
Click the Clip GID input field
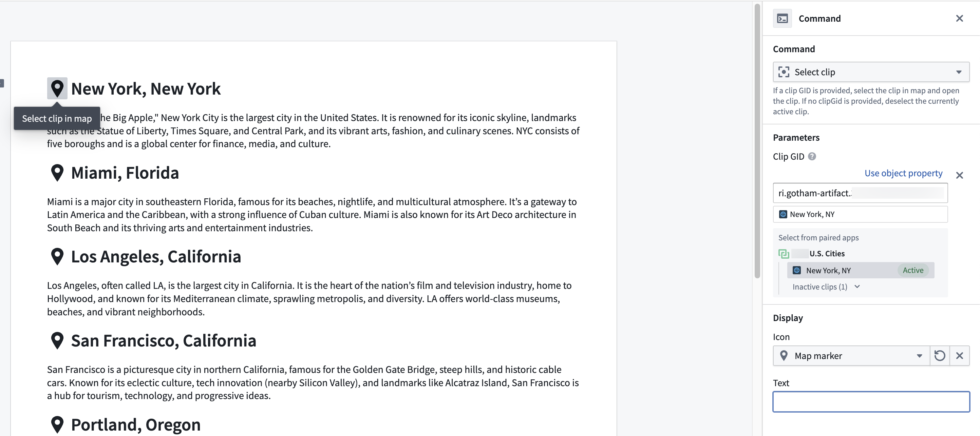860,193
